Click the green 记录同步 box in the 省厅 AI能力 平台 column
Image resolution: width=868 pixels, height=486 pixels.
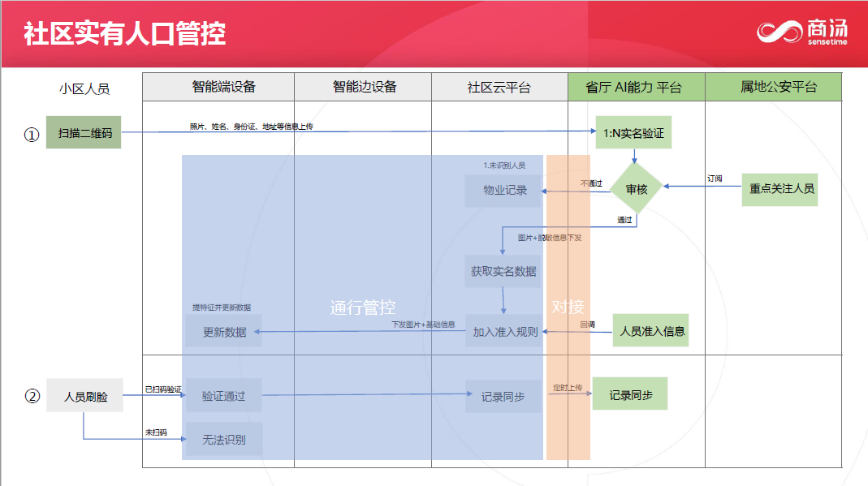630,394
